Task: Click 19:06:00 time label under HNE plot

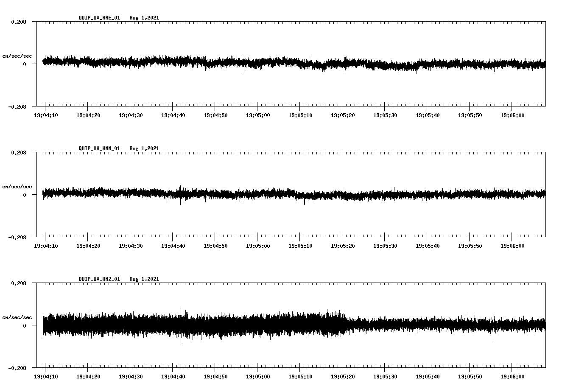Action: point(512,115)
